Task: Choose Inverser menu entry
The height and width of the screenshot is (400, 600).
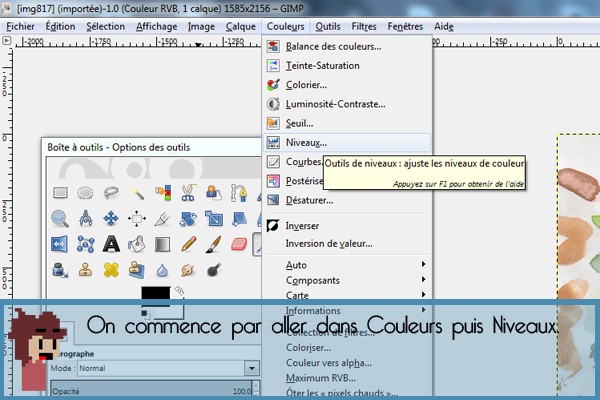Action: [x=347, y=226]
